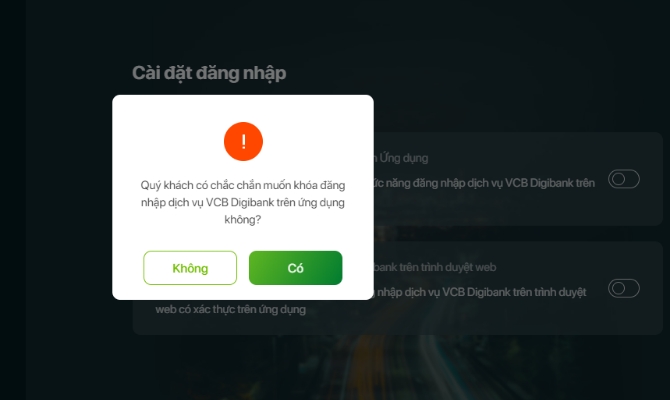Viewport: 670px width, 400px height.
Task: Click "VCB Digibank" in the dialog message
Action: tap(240, 202)
